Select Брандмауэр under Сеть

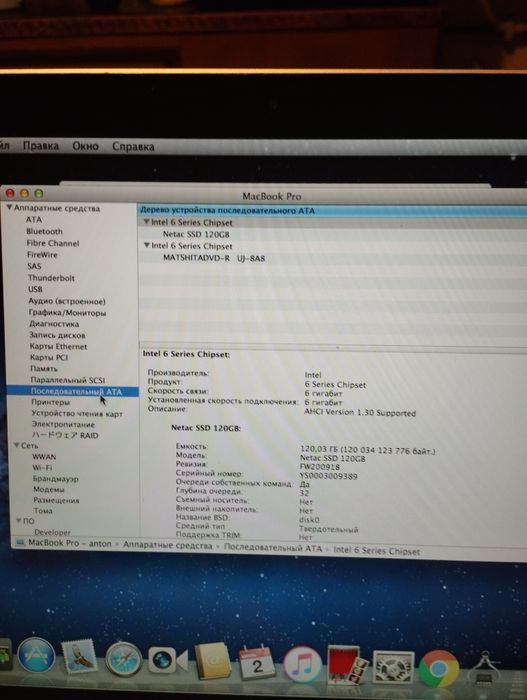coord(55,479)
